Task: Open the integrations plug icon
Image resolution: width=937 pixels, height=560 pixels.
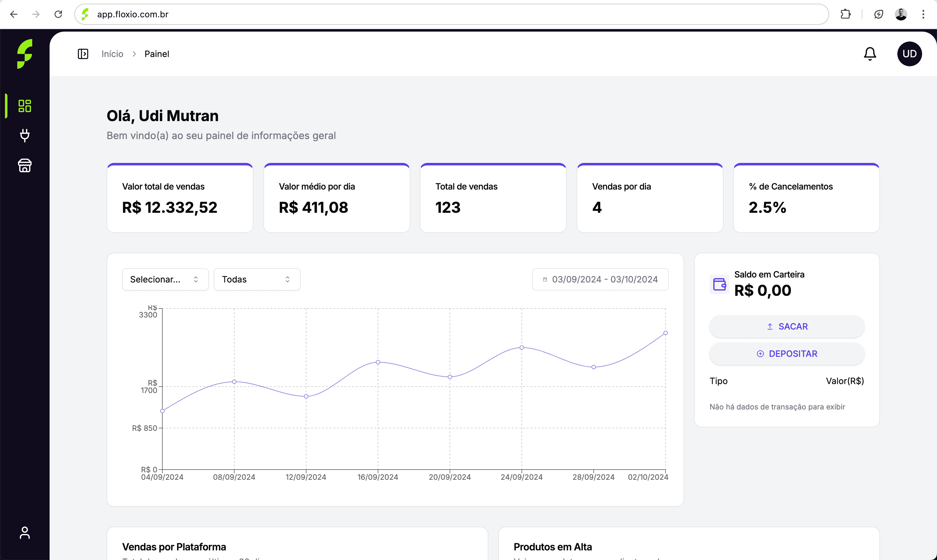Action: [x=24, y=135]
